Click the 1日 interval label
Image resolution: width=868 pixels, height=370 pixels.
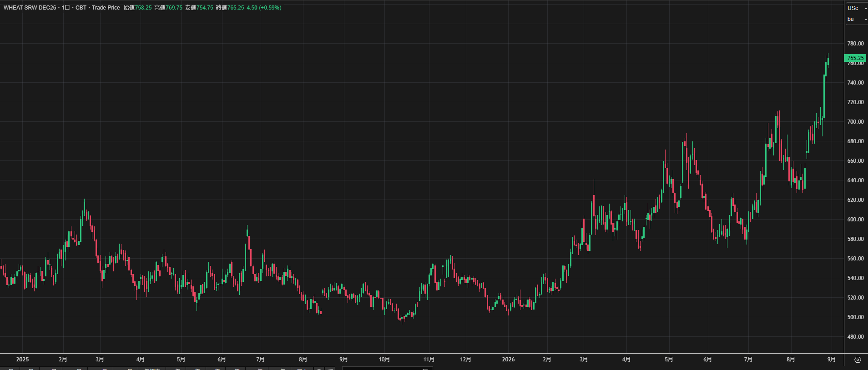[x=66, y=8]
